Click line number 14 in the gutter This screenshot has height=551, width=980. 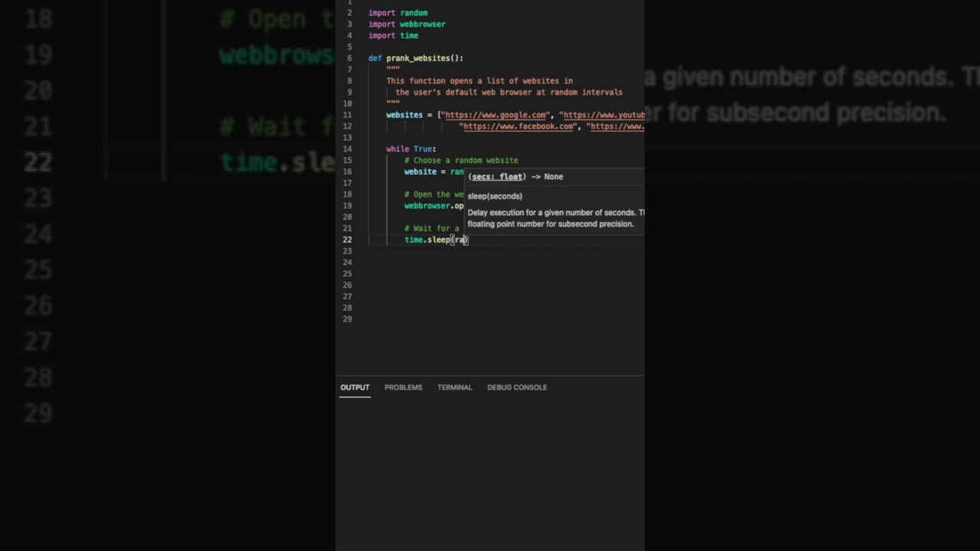coord(348,149)
